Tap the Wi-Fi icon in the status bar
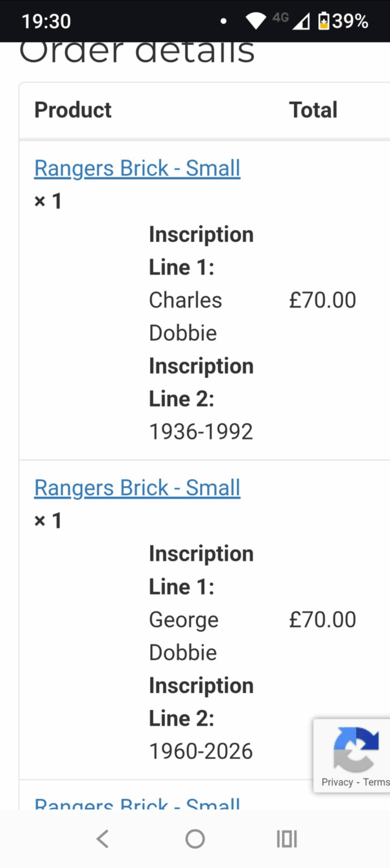This screenshot has height=868, width=390. pyautogui.click(x=256, y=20)
